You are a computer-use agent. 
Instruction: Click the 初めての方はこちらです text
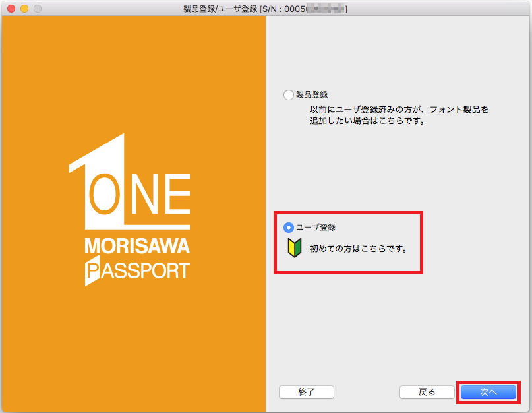358,249
